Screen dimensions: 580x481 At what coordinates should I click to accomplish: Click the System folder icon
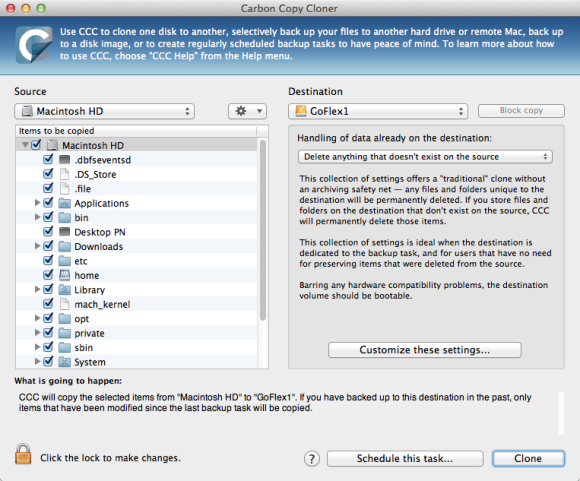coord(64,361)
